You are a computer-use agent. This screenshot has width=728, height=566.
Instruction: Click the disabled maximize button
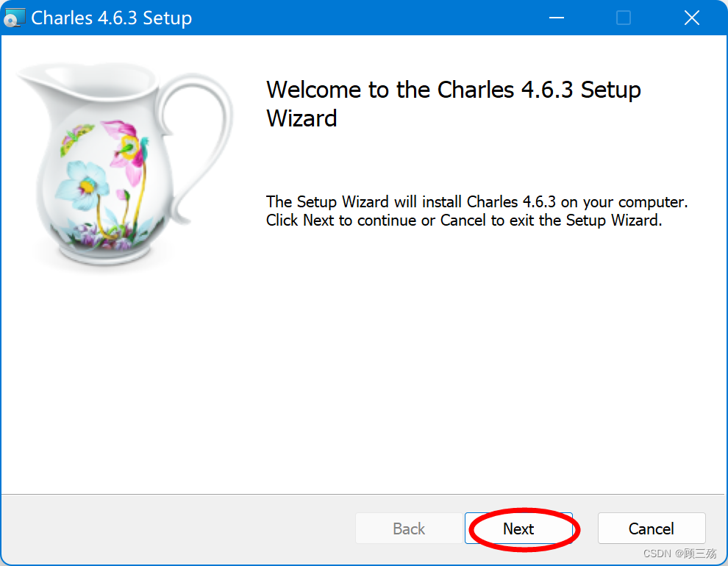click(624, 18)
